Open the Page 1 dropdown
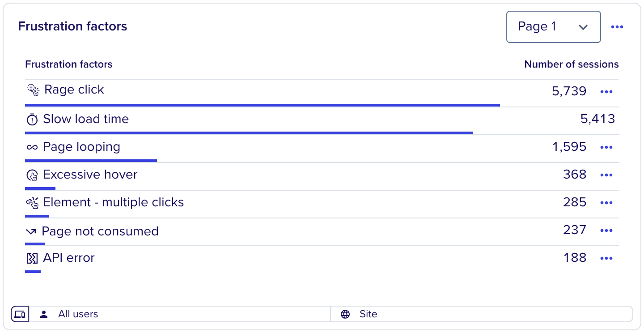Screen dimensions: 644x333 [x=553, y=27]
